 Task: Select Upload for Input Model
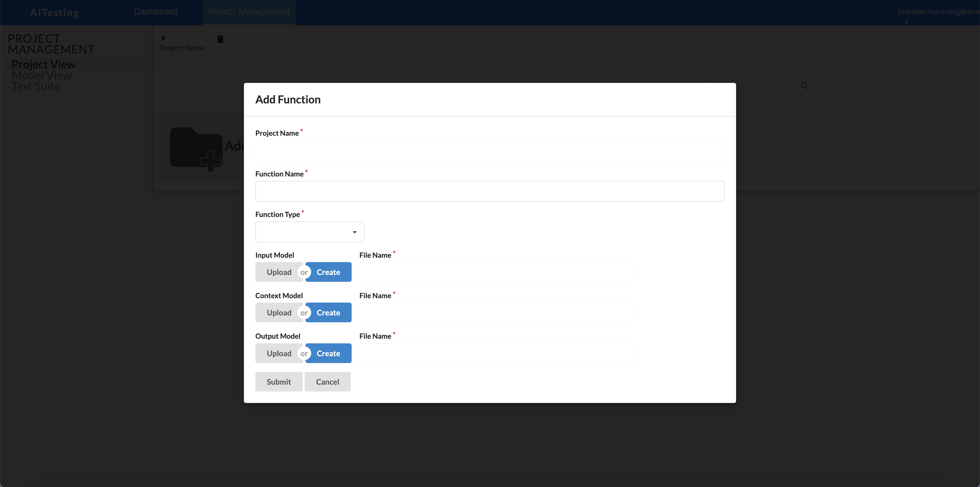tap(278, 272)
